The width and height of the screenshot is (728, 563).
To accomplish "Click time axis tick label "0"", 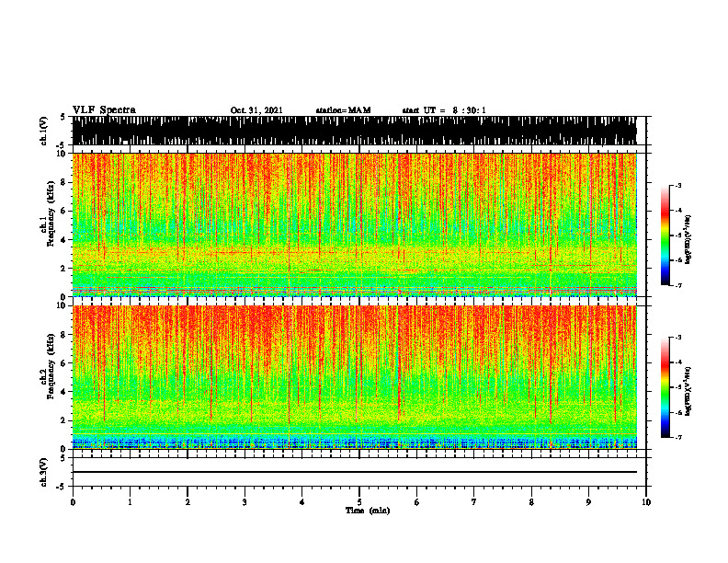I will click(73, 502).
